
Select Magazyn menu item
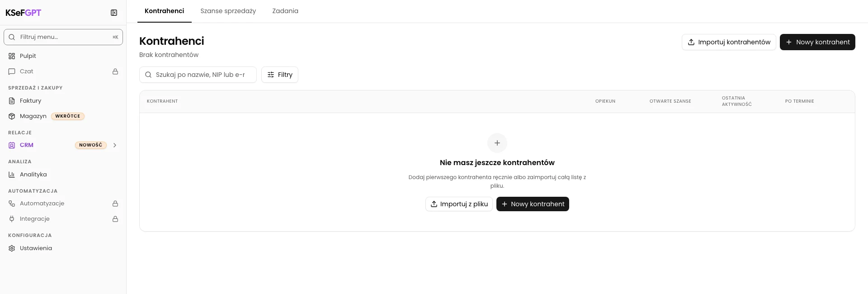point(63,116)
